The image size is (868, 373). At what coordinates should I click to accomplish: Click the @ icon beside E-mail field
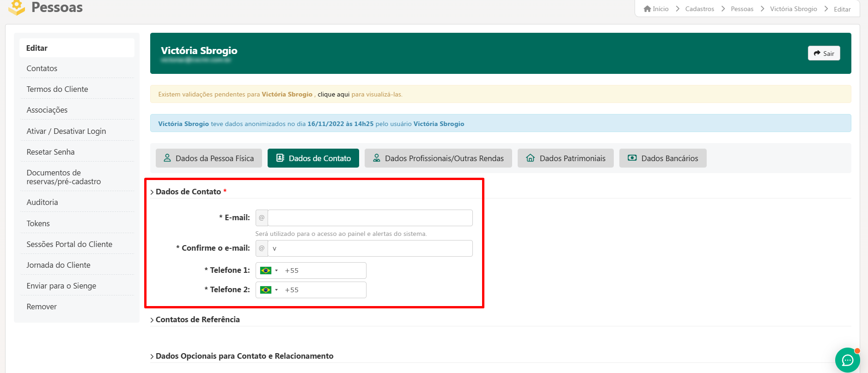(262, 218)
